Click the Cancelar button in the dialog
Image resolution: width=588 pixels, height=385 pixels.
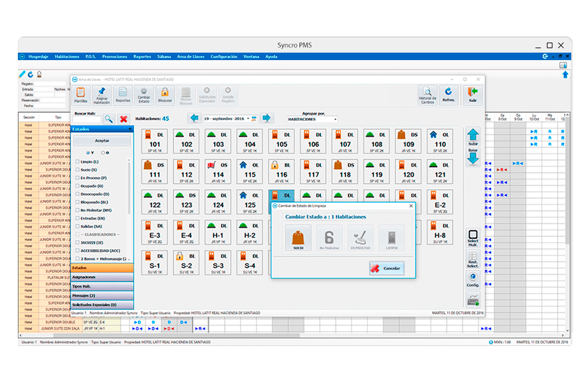tap(386, 268)
